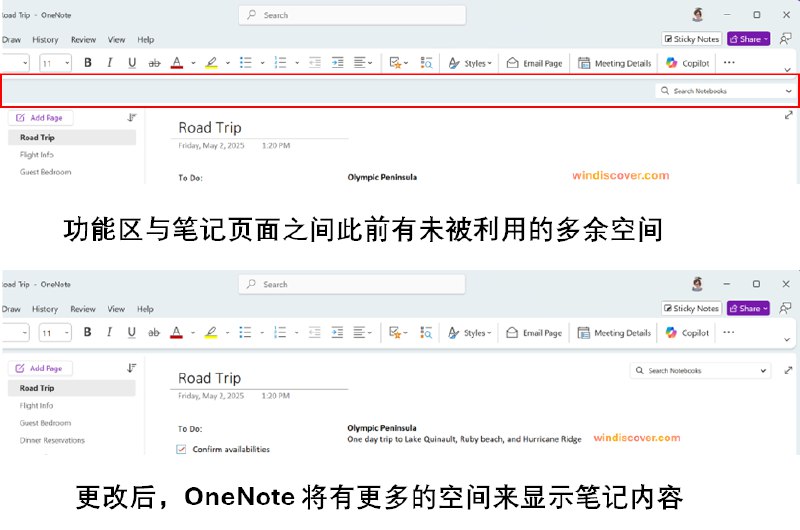Apply Strikethrough in the upper OneNote window
The image size is (800, 530).
coord(154,63)
